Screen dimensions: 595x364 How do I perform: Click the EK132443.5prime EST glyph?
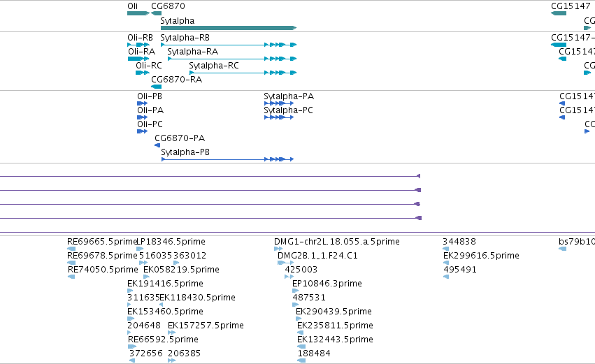tap(301, 347)
